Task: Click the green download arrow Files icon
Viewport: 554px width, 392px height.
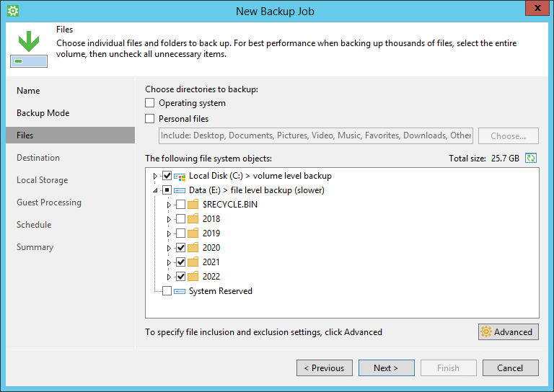Action: [29, 49]
